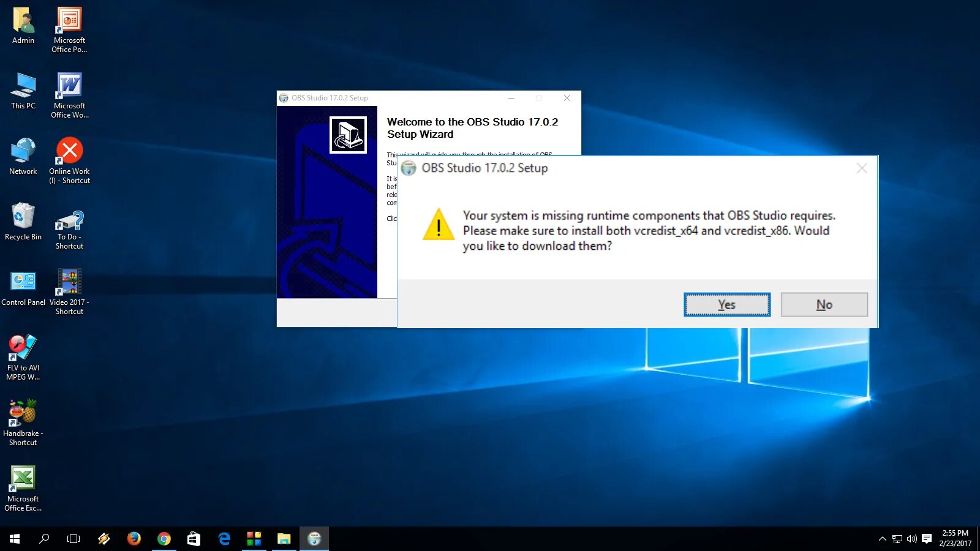The width and height of the screenshot is (980, 551).
Task: Click the missing runtime components message text
Action: coord(649,231)
